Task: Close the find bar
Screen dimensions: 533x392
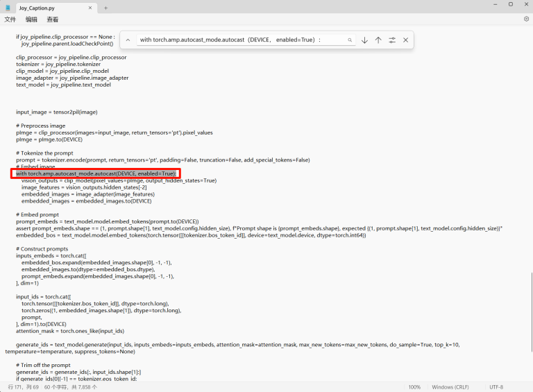Action: tap(406, 40)
